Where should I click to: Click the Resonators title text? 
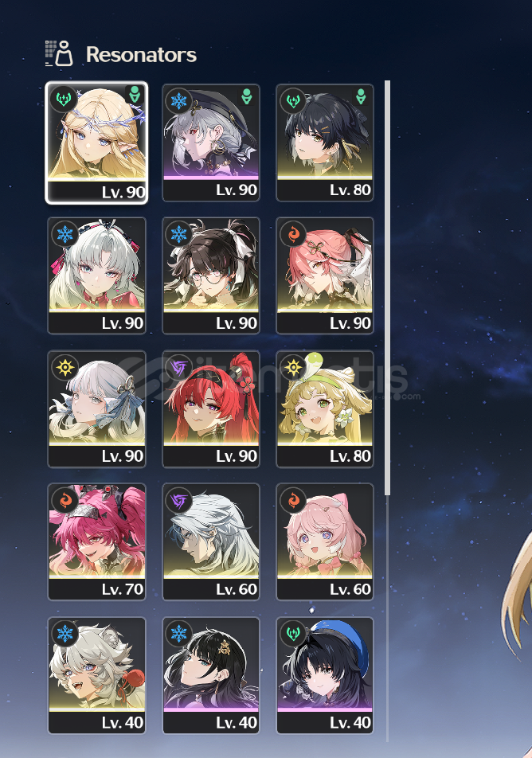tap(141, 54)
